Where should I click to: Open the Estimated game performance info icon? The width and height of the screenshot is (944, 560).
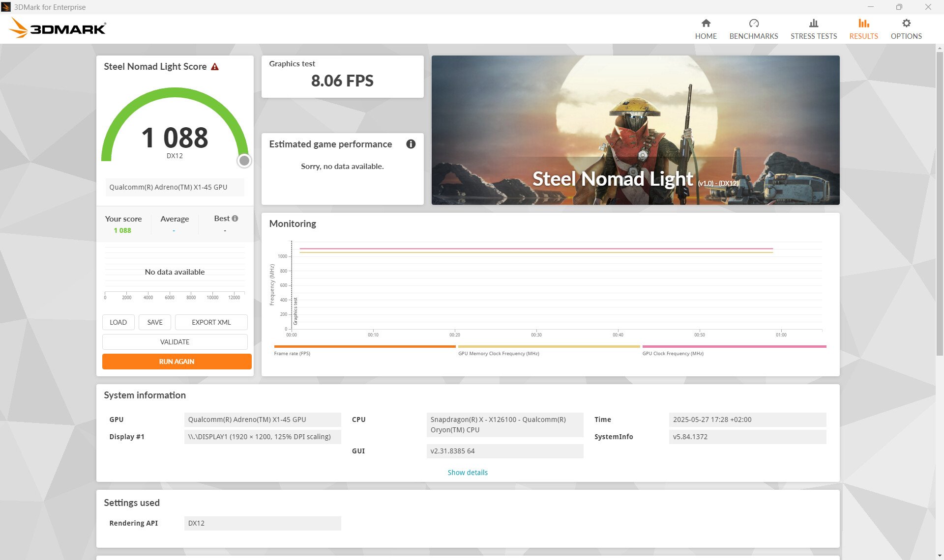[411, 144]
